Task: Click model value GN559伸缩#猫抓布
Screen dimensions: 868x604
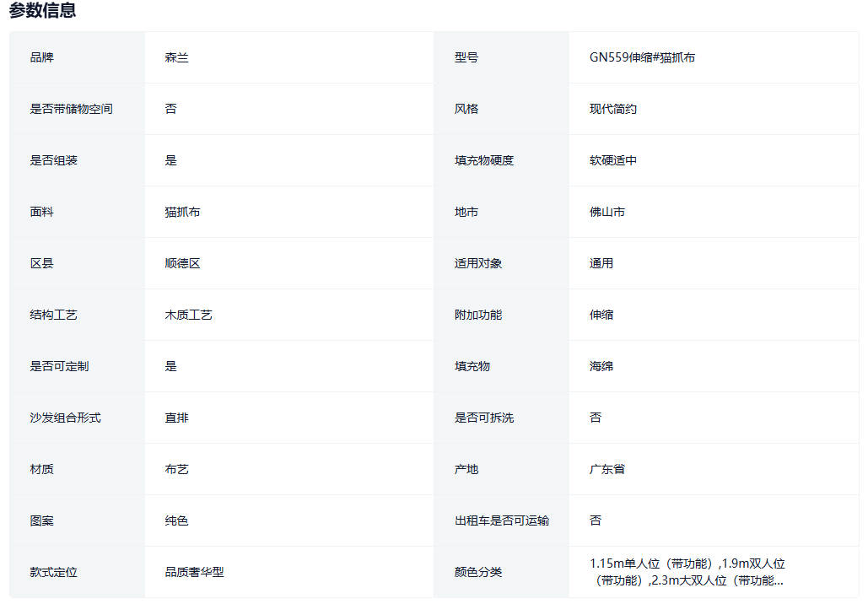Action: pyautogui.click(x=642, y=57)
